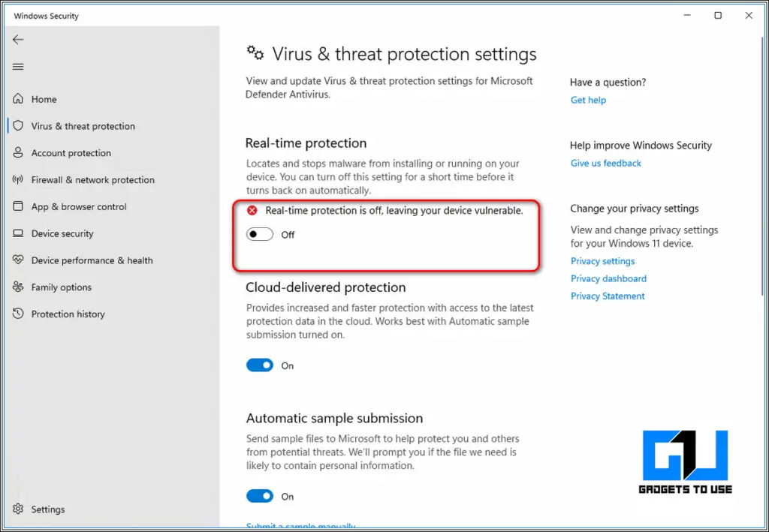Select Device security in the sidebar
Image resolution: width=769 pixels, height=532 pixels.
(x=61, y=233)
